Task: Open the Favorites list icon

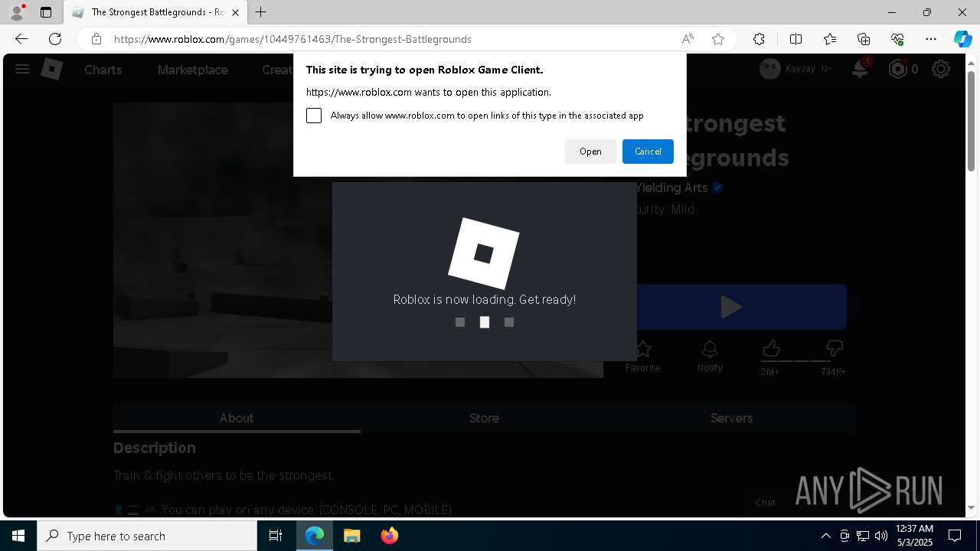Action: pos(830,39)
